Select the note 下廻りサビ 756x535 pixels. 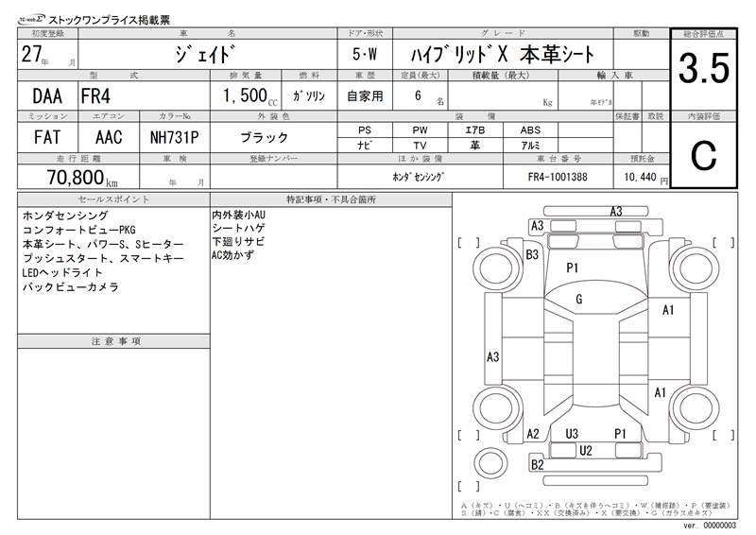[238, 242]
